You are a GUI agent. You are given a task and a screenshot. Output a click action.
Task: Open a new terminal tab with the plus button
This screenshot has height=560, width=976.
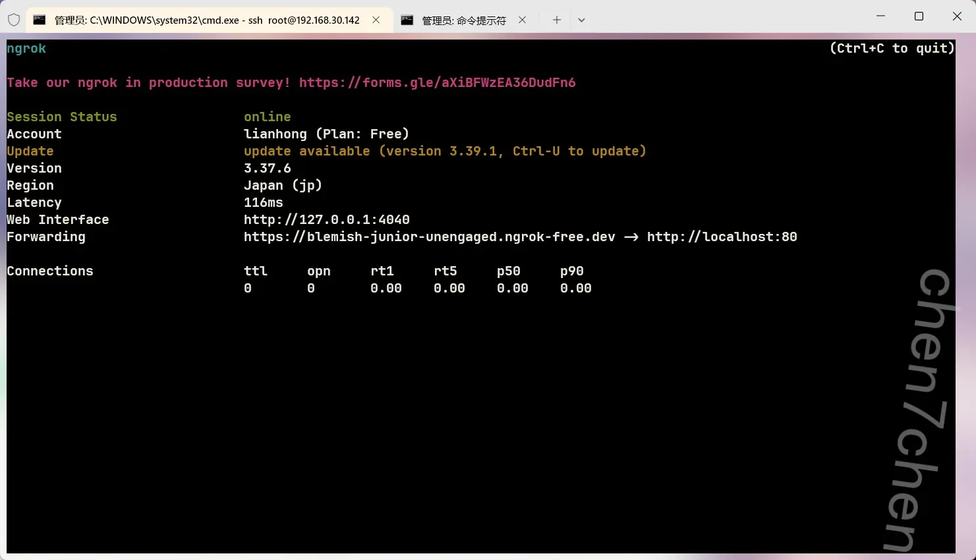557,20
